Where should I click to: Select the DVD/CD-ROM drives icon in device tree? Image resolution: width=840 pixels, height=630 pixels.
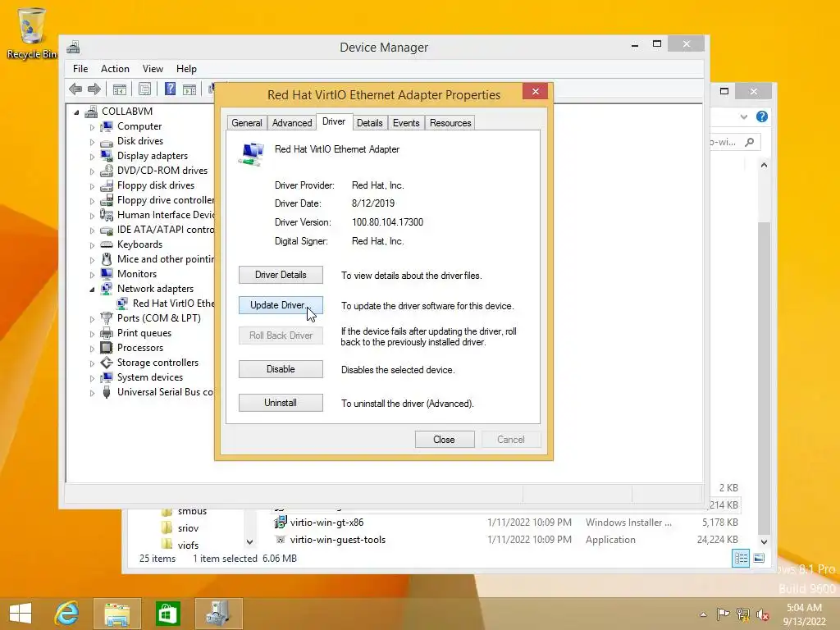point(107,171)
